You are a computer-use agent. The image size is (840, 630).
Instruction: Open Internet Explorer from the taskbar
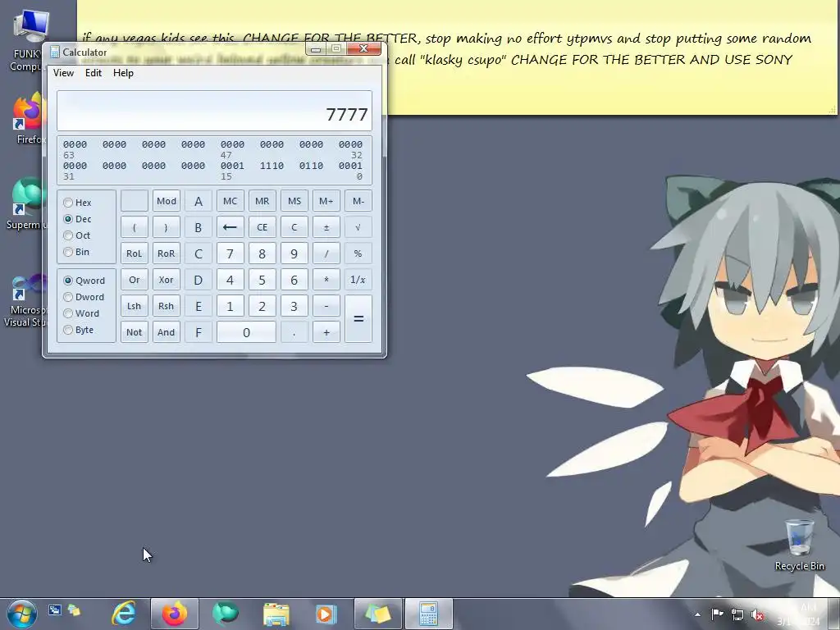pyautogui.click(x=124, y=614)
